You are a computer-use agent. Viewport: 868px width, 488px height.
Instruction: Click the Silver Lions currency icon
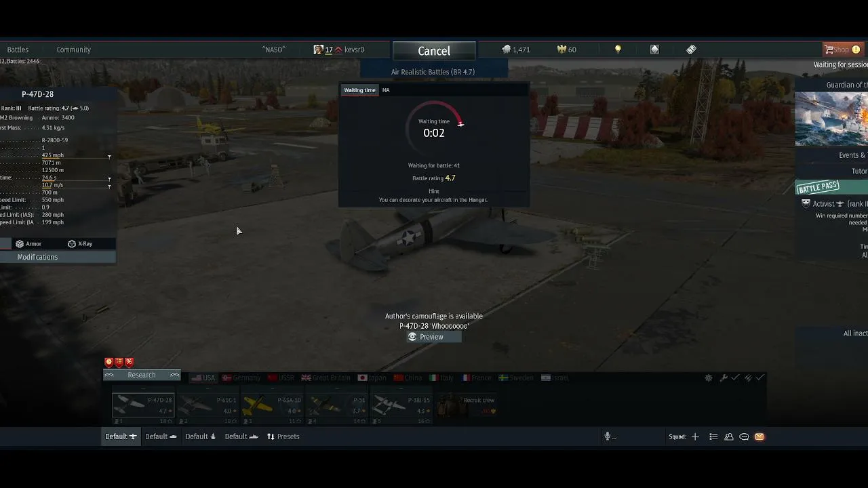pyautogui.click(x=506, y=49)
